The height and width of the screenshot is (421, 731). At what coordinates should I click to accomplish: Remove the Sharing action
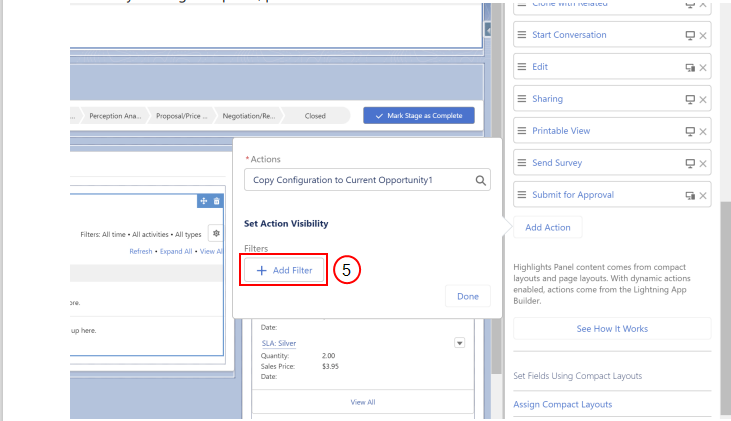click(703, 99)
